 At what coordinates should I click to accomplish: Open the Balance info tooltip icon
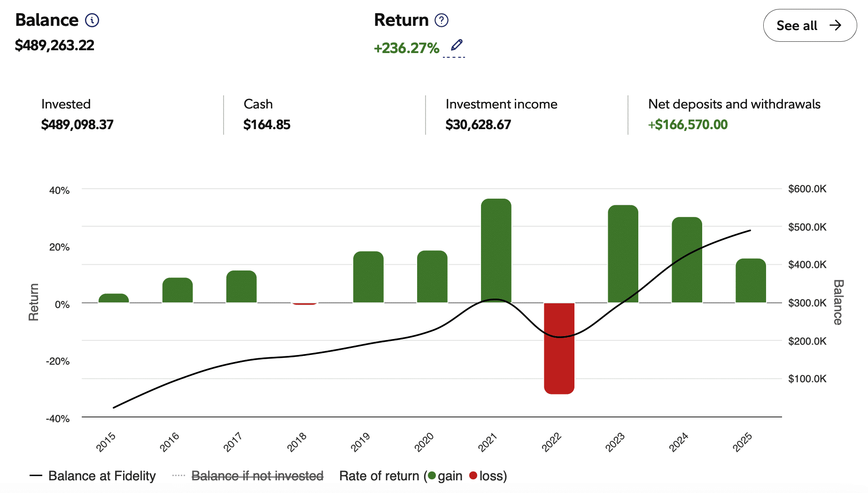(92, 20)
